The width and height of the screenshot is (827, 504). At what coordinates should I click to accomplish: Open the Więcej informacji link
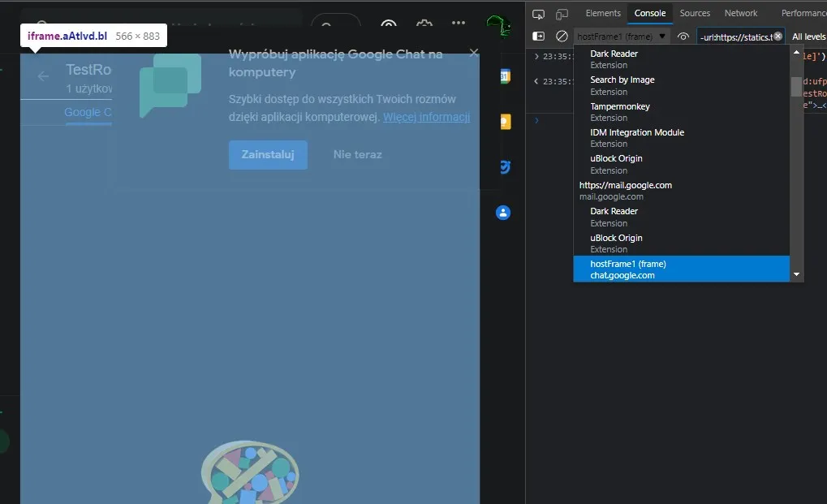click(x=426, y=117)
